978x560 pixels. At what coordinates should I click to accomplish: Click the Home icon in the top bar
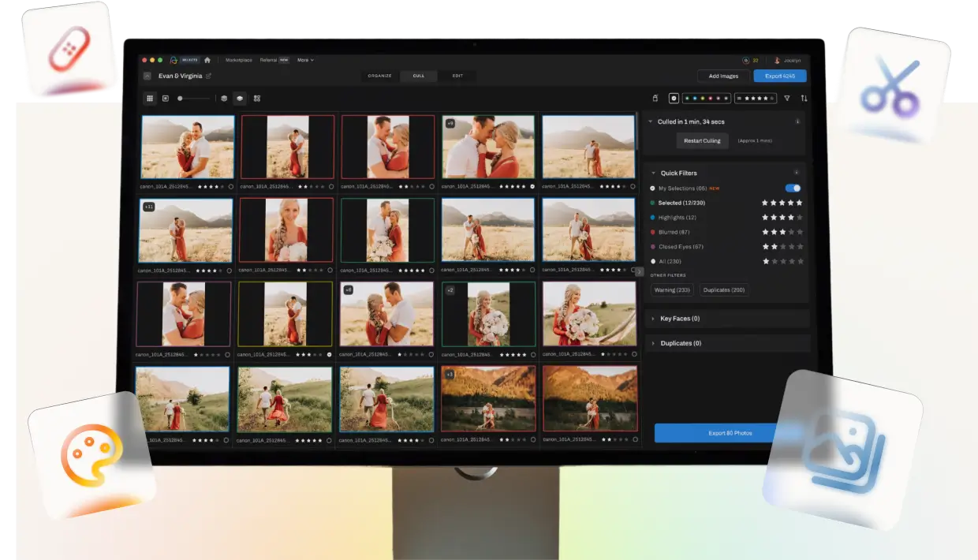point(207,60)
